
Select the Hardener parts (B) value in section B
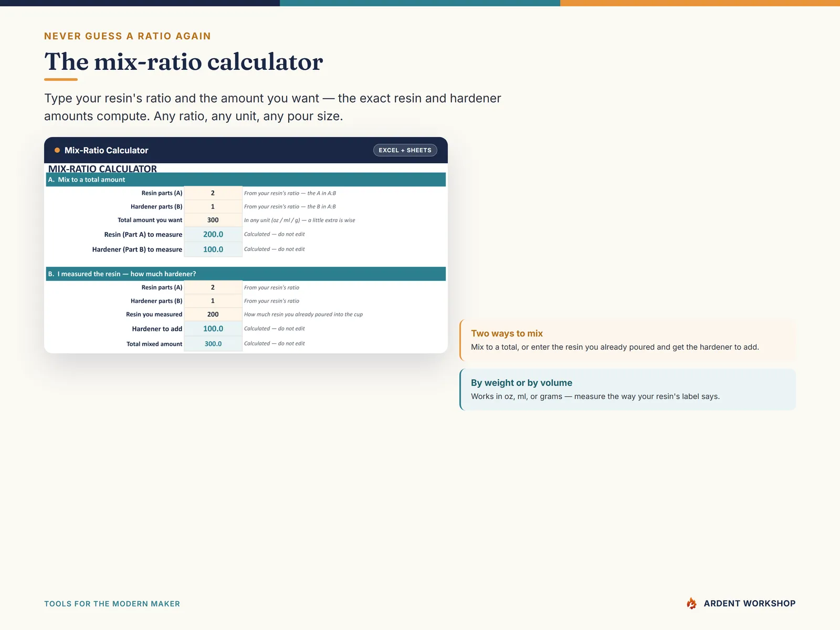[213, 301]
